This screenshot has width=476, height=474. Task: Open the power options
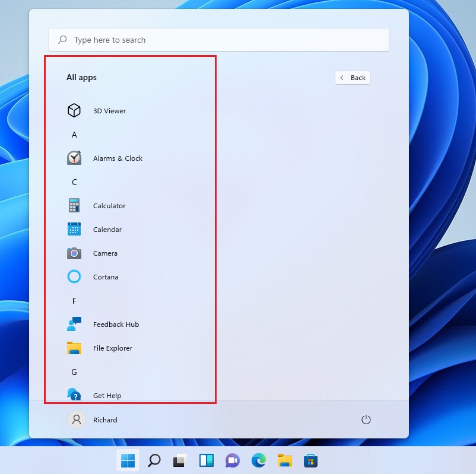coord(366,419)
